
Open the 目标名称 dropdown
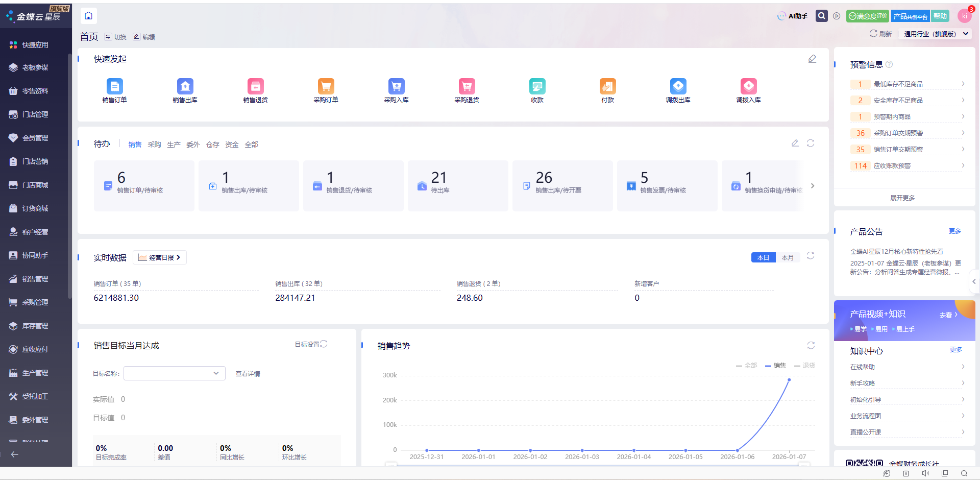coord(175,373)
